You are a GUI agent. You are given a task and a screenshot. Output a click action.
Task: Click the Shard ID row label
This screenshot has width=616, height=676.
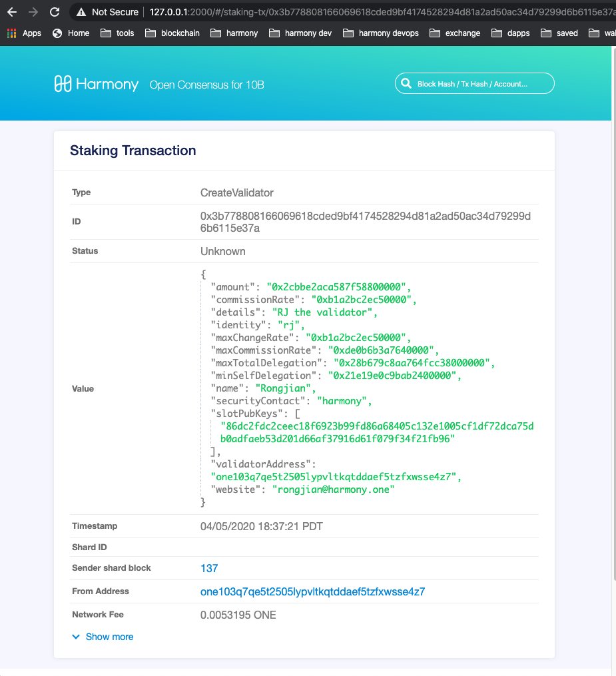(x=89, y=547)
